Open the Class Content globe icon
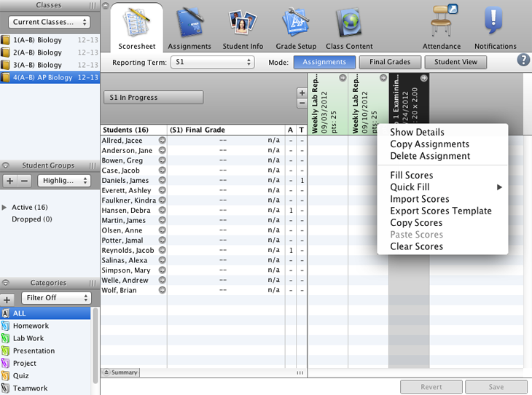 pos(349,23)
